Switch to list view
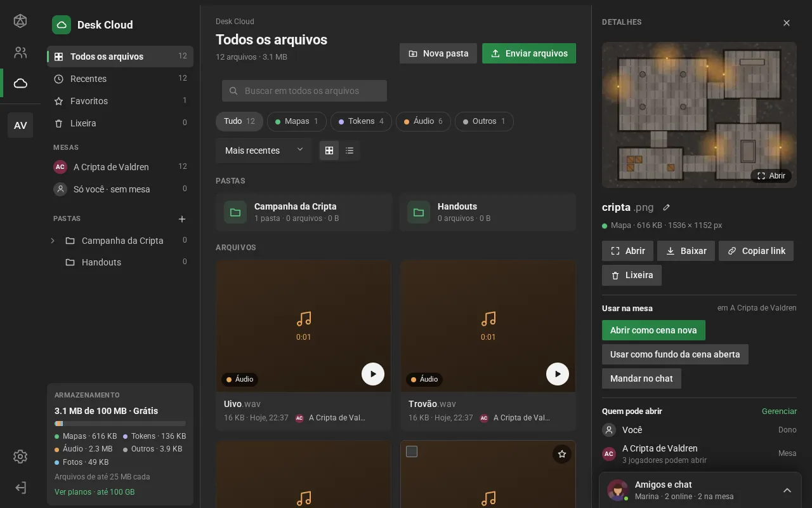 pyautogui.click(x=350, y=150)
